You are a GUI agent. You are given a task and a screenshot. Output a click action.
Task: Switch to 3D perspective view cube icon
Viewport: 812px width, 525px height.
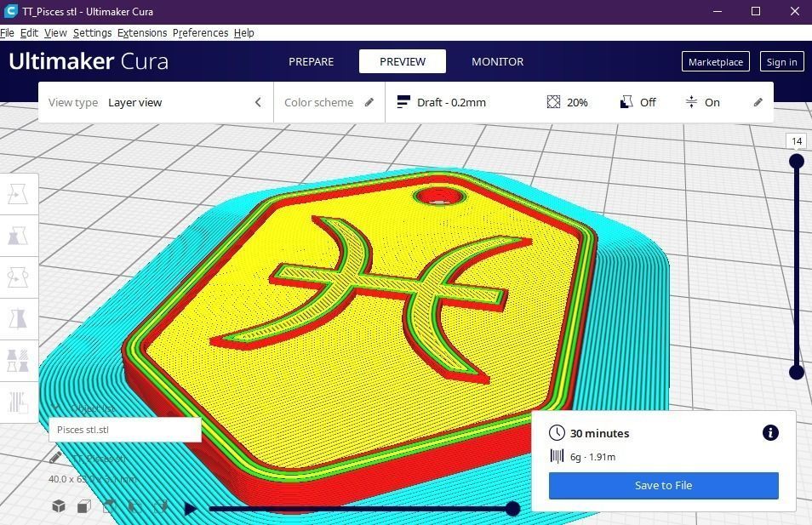click(59, 505)
